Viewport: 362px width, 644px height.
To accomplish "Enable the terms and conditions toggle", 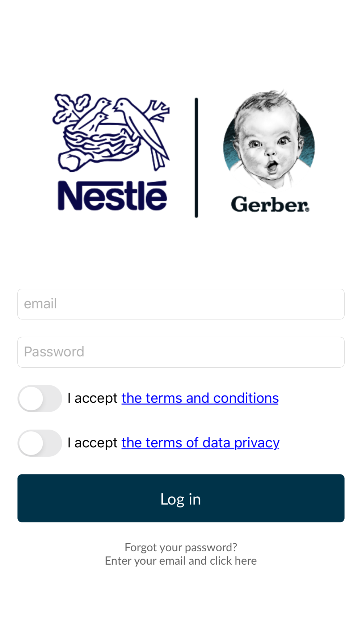I will point(40,398).
